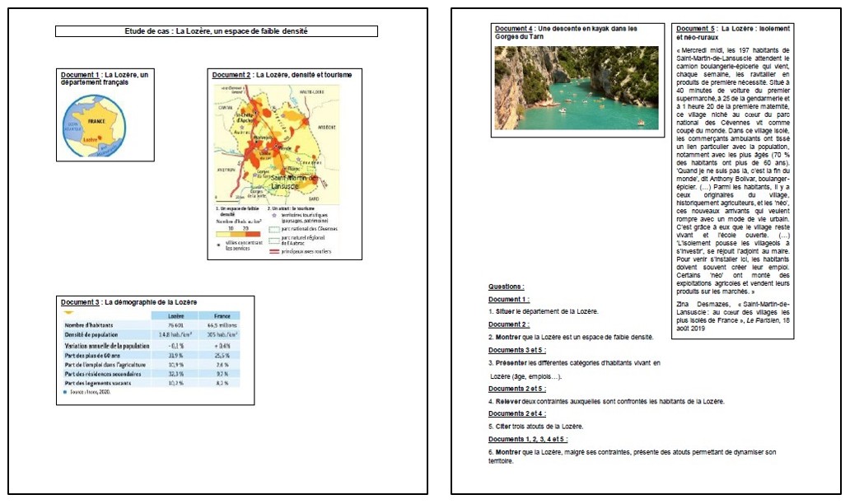Click the 'Lozère' column header in table
The image size is (850, 504).
click(175, 315)
